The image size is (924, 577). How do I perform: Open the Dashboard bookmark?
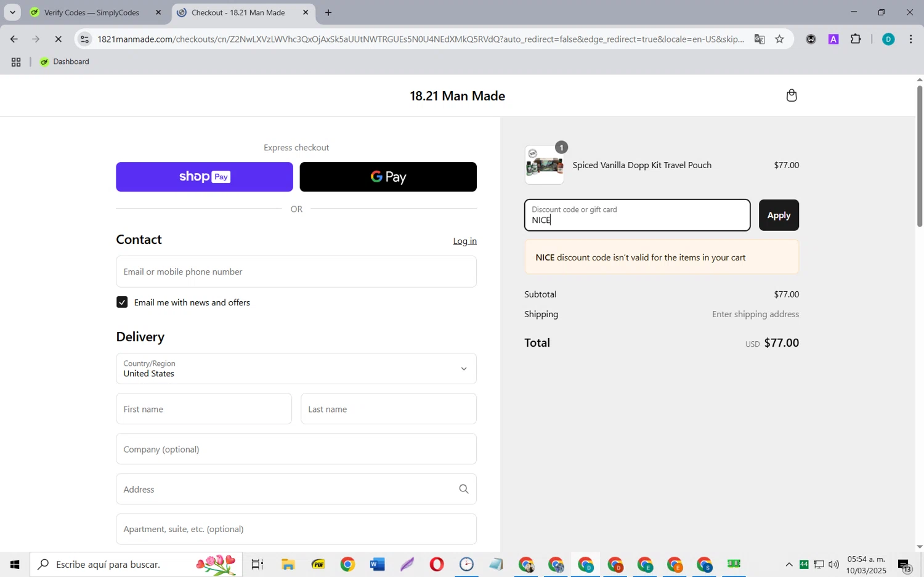(x=65, y=62)
